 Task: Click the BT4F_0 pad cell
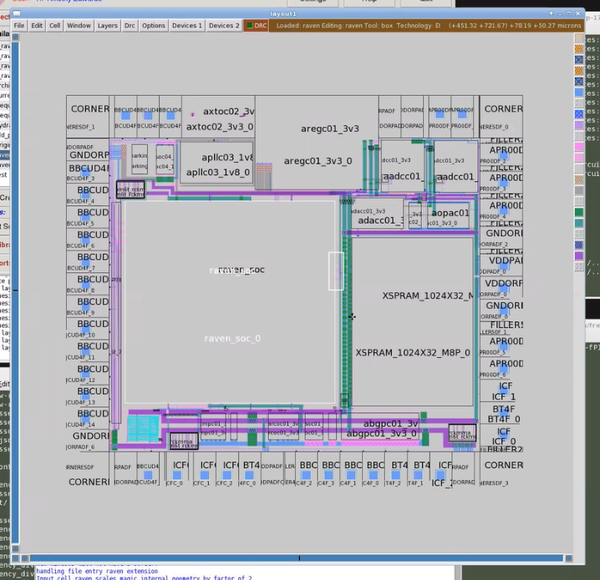click(x=501, y=414)
